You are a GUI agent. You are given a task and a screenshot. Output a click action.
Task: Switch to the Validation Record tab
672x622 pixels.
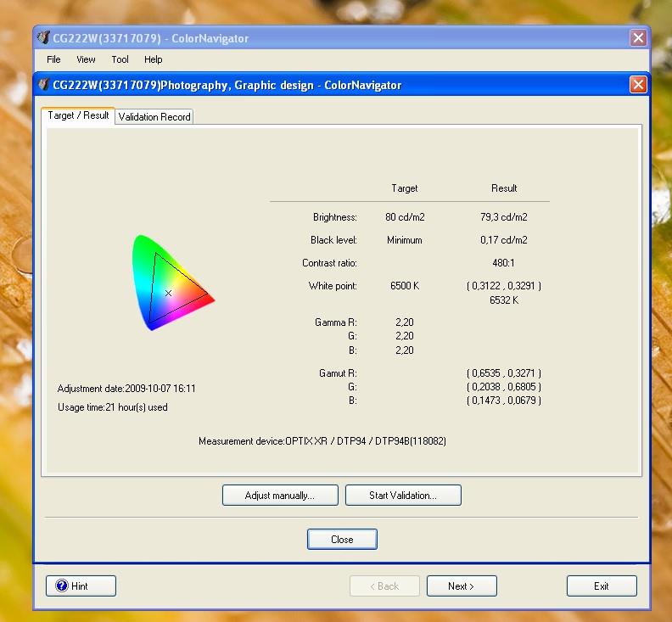point(154,116)
